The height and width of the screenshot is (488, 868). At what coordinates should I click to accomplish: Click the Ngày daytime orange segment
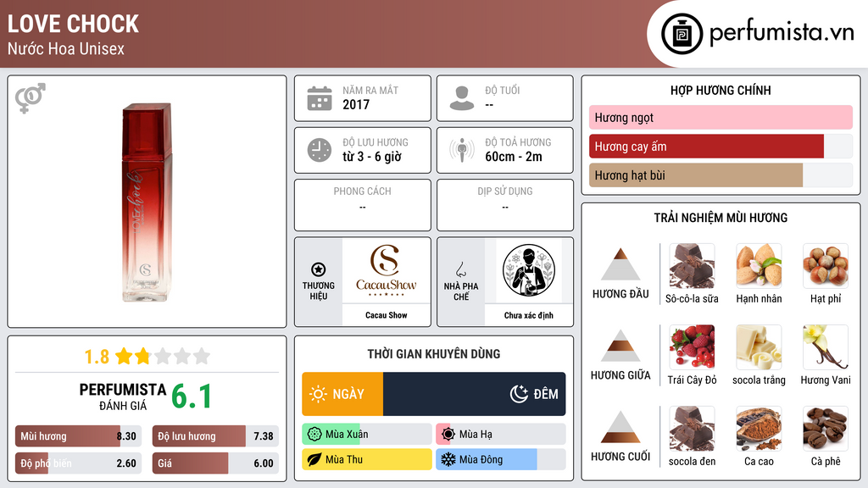342,394
